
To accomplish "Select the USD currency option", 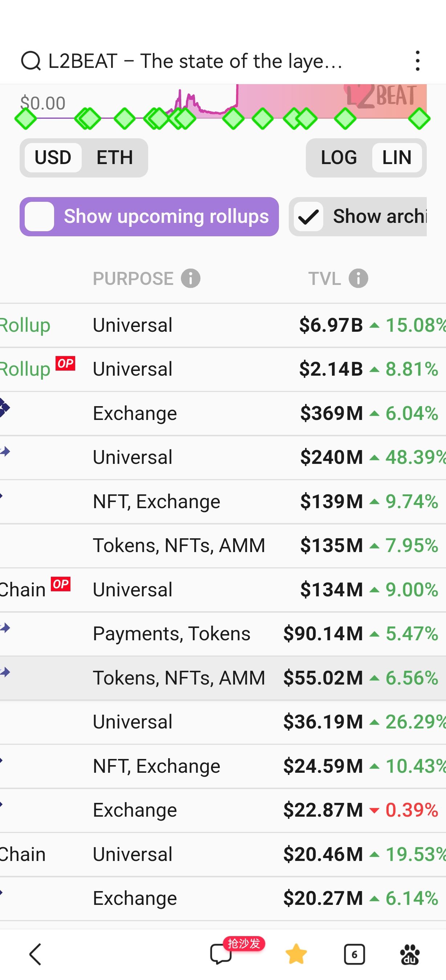I will click(x=53, y=158).
